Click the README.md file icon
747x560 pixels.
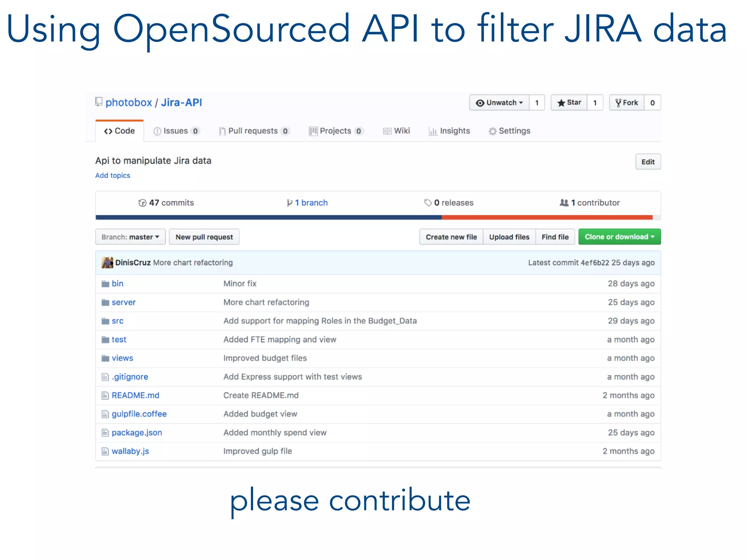pos(105,395)
